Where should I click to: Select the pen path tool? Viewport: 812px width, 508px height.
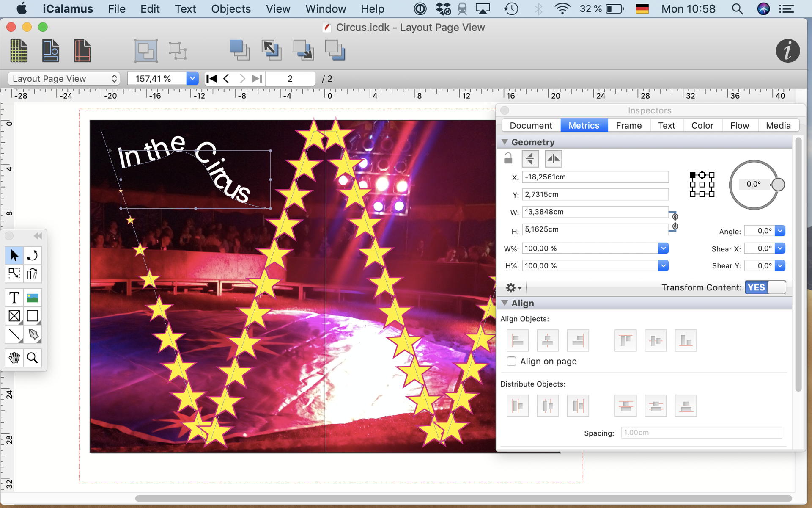(33, 334)
